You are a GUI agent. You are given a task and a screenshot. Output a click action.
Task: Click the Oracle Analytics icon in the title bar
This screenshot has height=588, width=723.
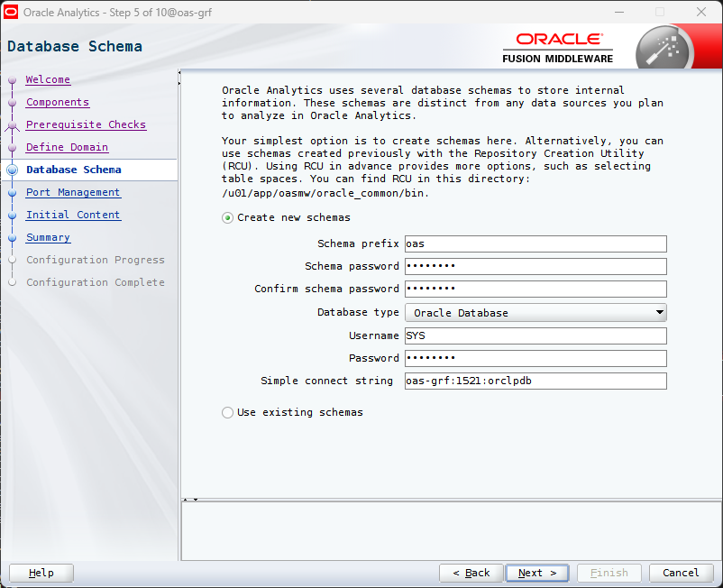click(x=12, y=12)
